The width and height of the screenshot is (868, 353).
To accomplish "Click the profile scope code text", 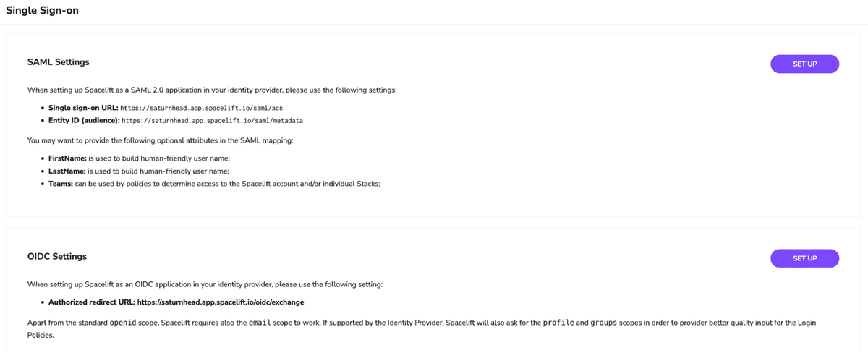I will (558, 323).
